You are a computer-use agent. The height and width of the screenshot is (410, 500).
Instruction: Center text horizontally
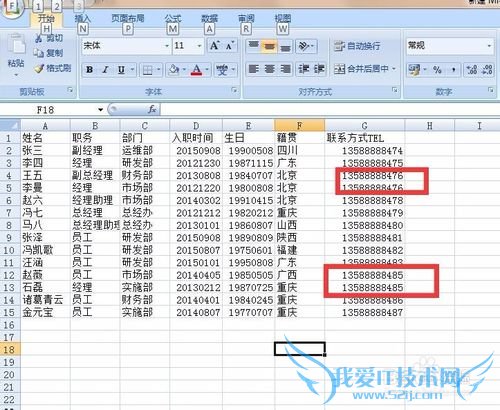269,69
